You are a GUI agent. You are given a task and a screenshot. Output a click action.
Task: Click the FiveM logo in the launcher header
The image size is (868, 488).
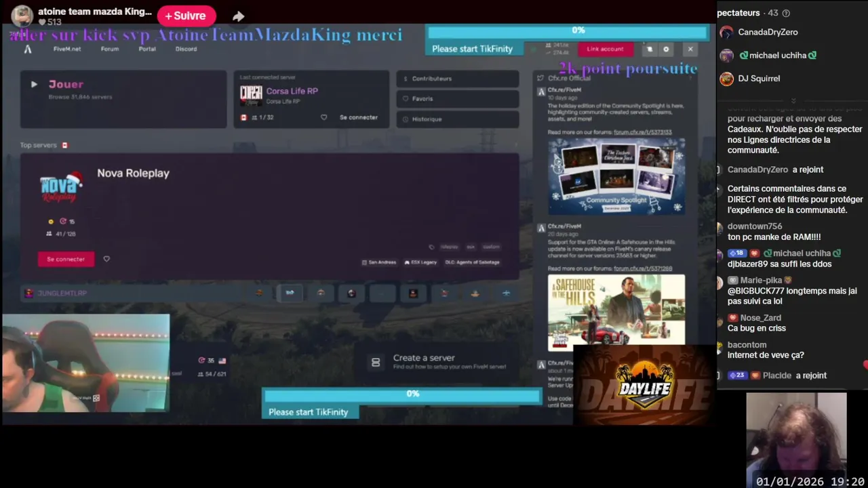(x=28, y=49)
